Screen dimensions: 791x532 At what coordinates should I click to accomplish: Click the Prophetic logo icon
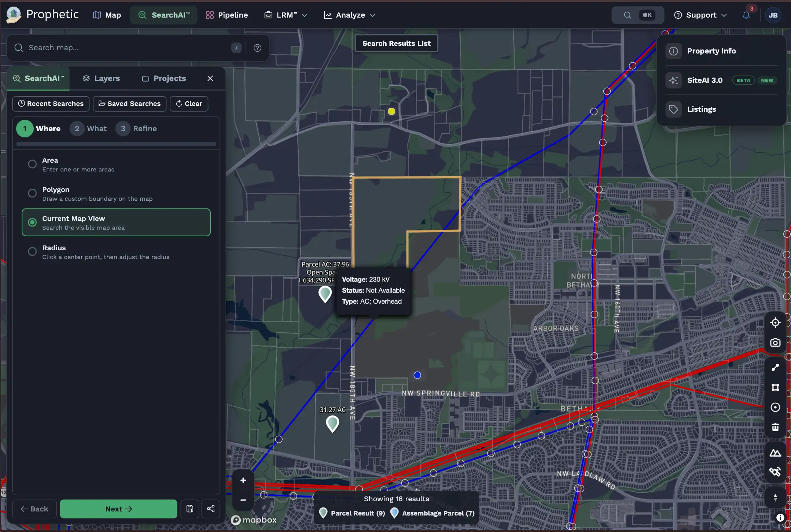tap(14, 15)
